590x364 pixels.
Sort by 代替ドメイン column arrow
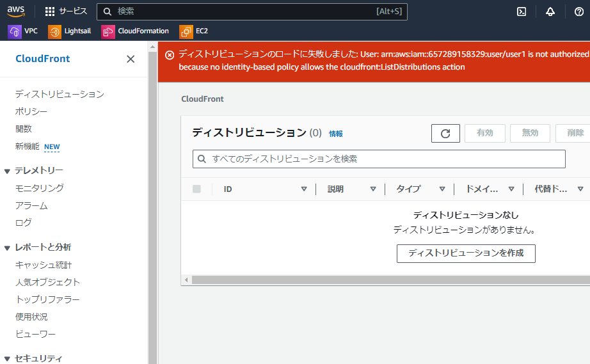pos(580,189)
